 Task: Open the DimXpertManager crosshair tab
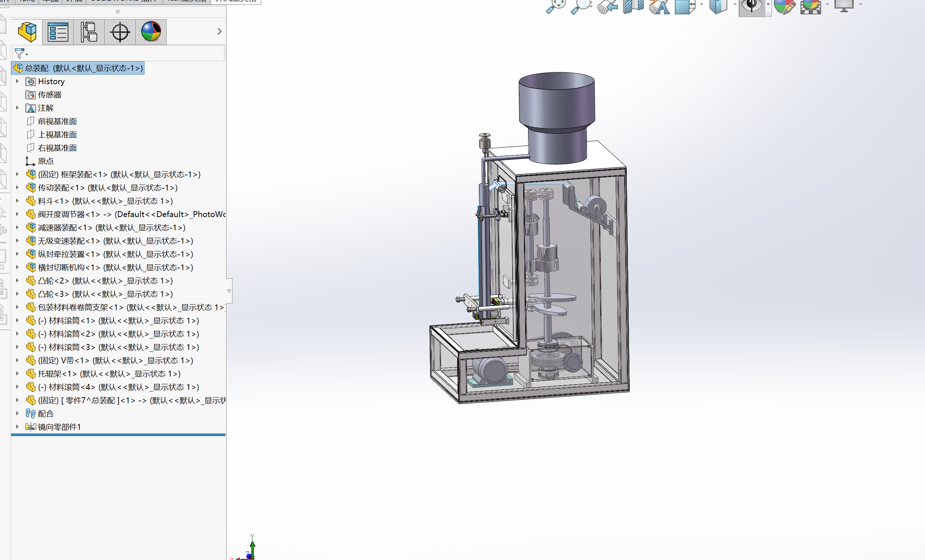[x=120, y=32]
